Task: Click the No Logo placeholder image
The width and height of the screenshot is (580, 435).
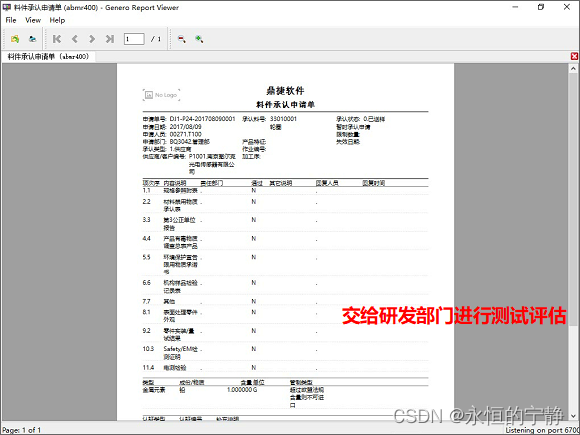Action: tap(161, 95)
